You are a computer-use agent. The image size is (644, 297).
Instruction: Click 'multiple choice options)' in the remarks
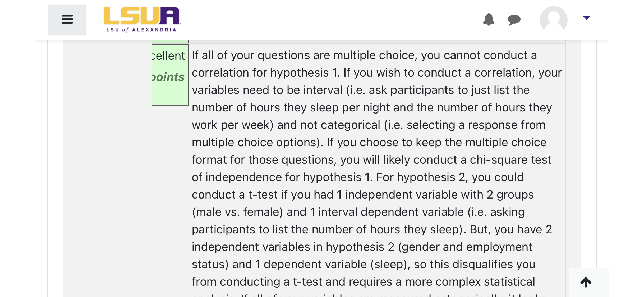pos(258,142)
